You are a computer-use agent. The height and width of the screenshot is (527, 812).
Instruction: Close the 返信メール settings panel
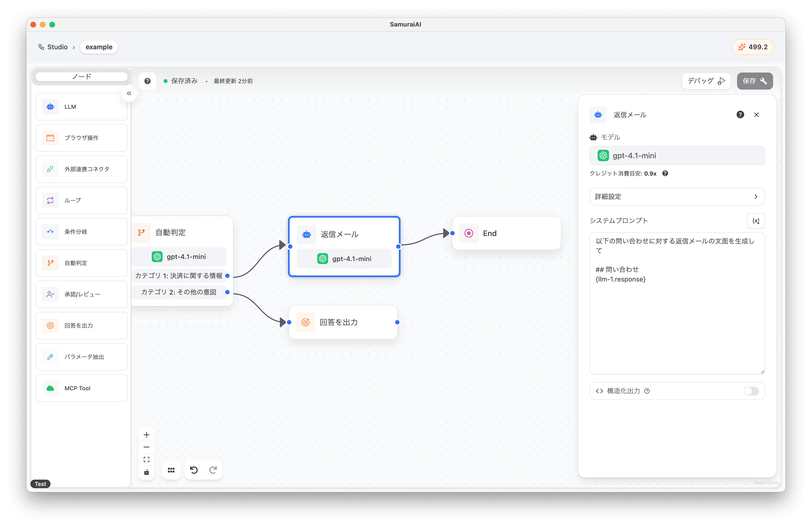click(756, 114)
